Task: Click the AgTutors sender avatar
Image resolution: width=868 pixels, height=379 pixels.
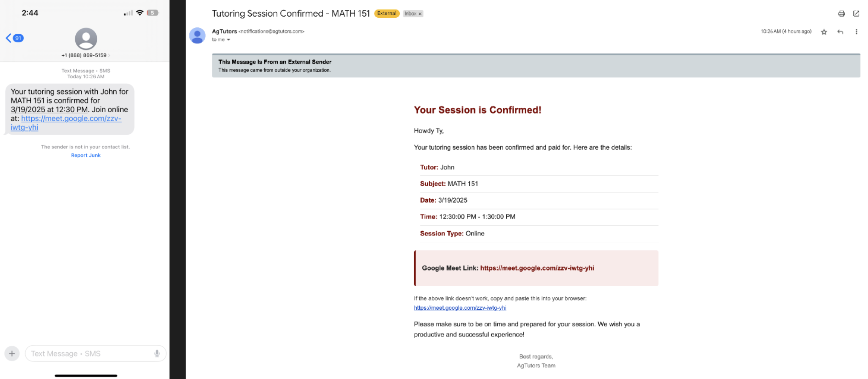Action: tap(197, 35)
